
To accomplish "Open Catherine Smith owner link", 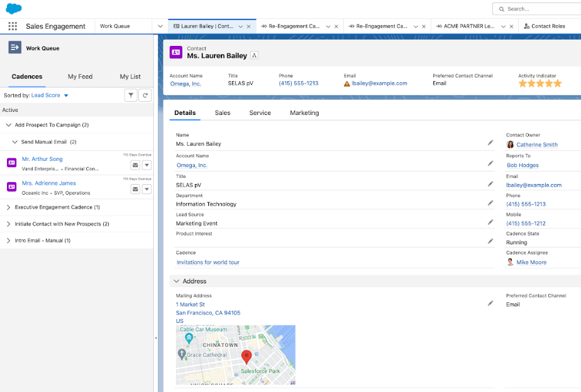I will pos(537,144).
